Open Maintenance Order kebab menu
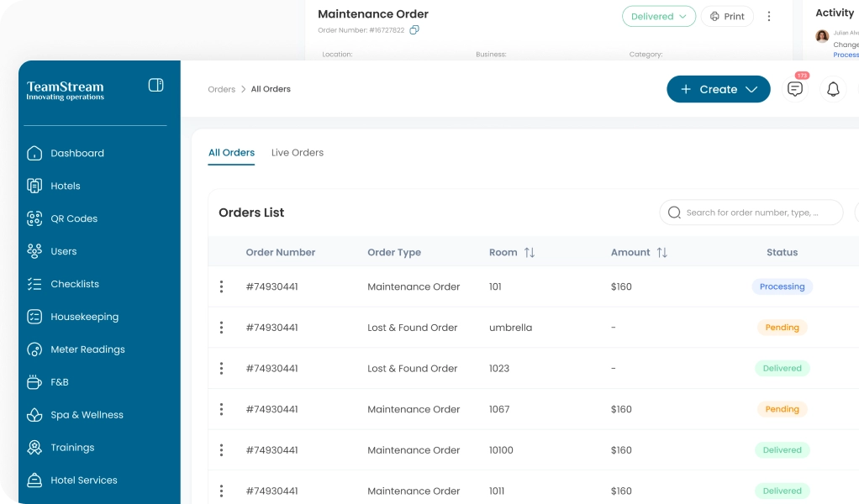The width and height of the screenshot is (859, 504). point(768,16)
